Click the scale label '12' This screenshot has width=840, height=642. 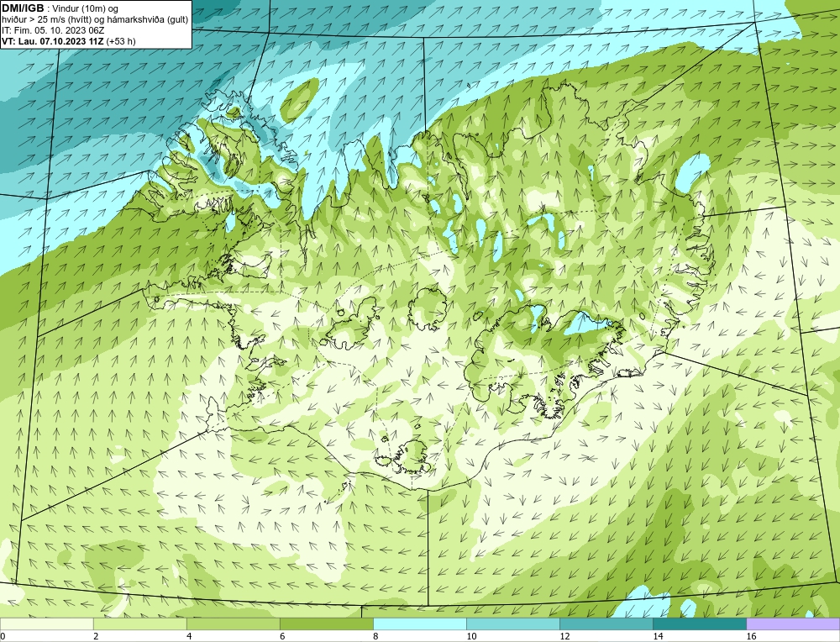pyautogui.click(x=564, y=636)
